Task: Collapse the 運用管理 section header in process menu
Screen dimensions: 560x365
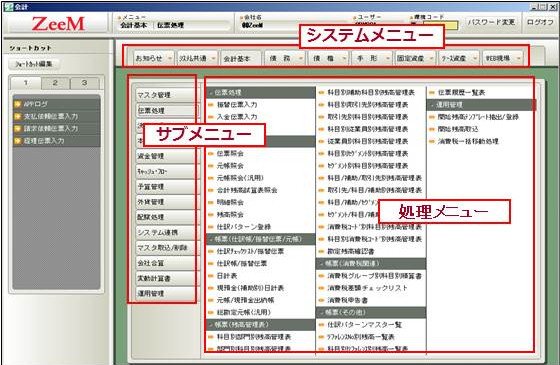Action: pos(481,105)
